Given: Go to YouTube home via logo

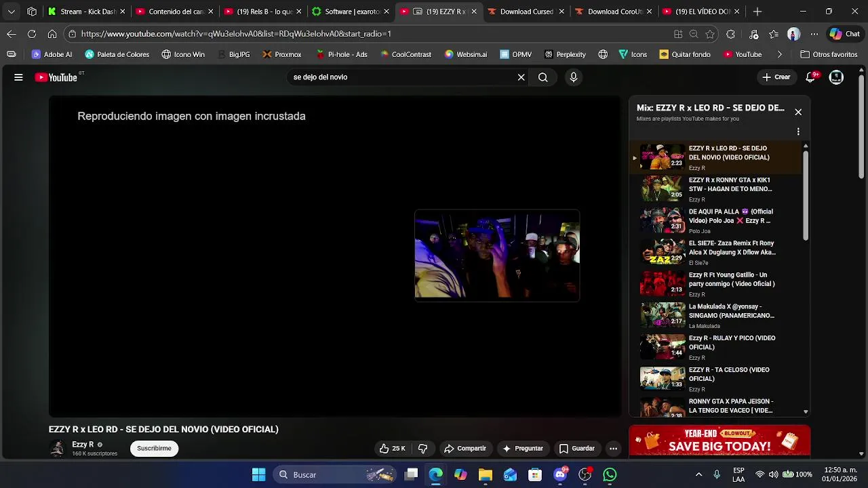Looking at the screenshot, I should tap(56, 77).
